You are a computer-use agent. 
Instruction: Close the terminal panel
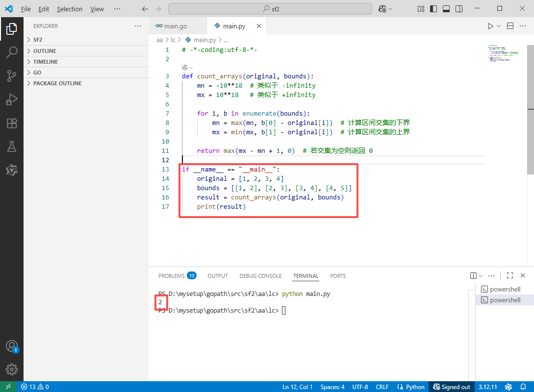523,275
